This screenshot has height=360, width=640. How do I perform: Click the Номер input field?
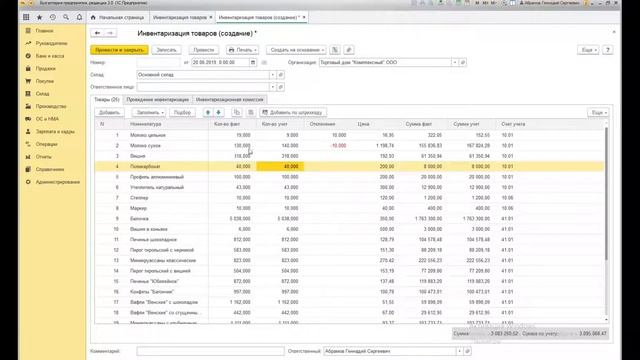click(x=158, y=62)
